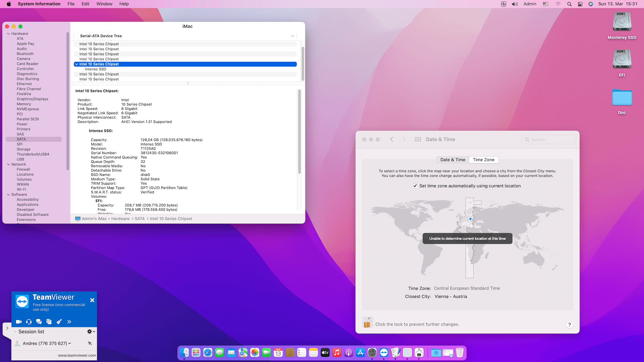This screenshot has height=362, width=644.
Task: Start a video call in TeamViewer
Action: (19, 321)
